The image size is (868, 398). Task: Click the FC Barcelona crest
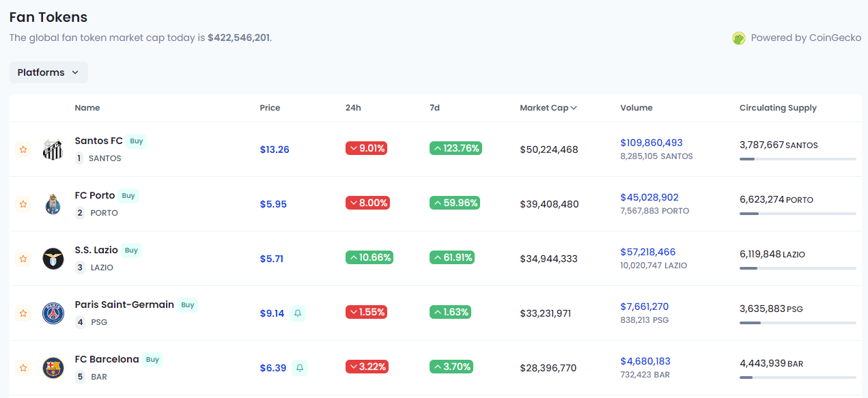[53, 368]
